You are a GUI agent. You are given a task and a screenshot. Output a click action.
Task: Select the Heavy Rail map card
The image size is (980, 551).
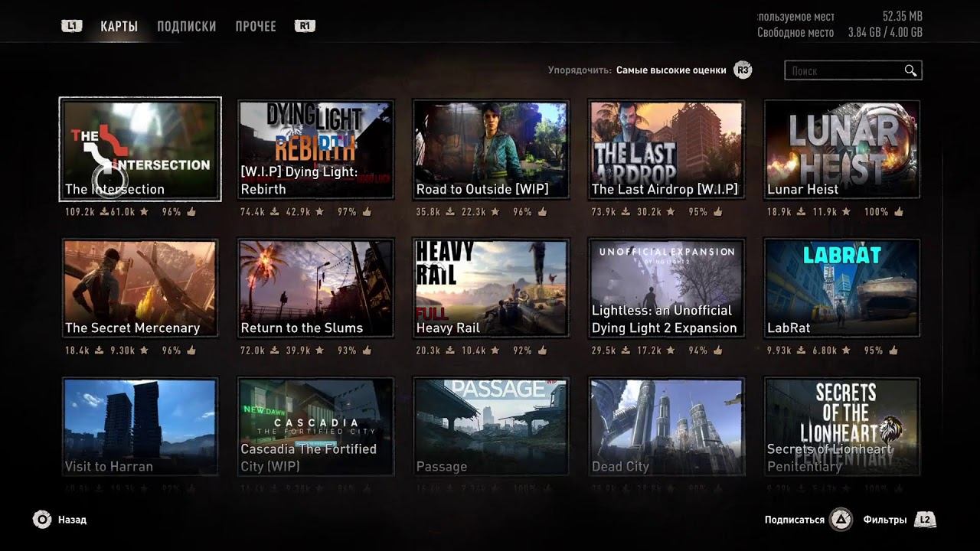pos(491,288)
